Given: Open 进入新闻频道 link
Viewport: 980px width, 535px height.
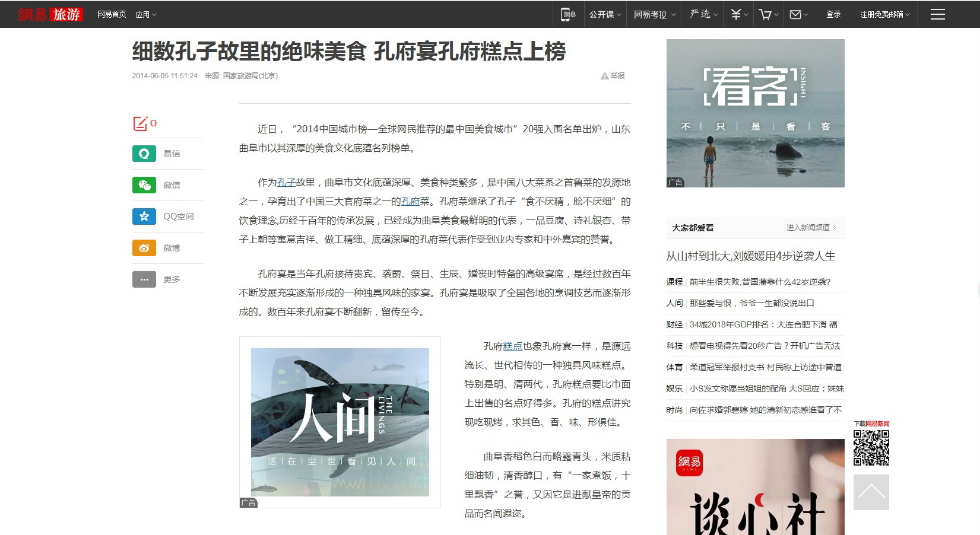Looking at the screenshot, I should click(810, 228).
